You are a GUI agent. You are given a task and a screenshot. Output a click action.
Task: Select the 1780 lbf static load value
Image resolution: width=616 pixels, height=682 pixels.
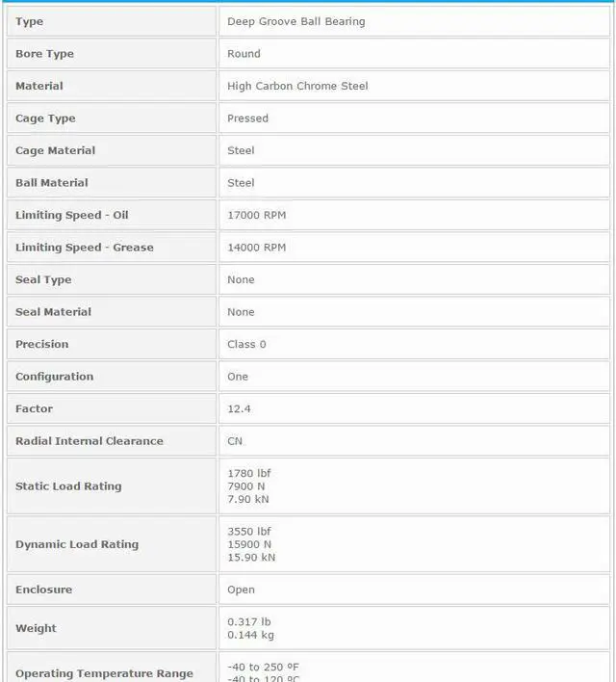click(x=248, y=473)
